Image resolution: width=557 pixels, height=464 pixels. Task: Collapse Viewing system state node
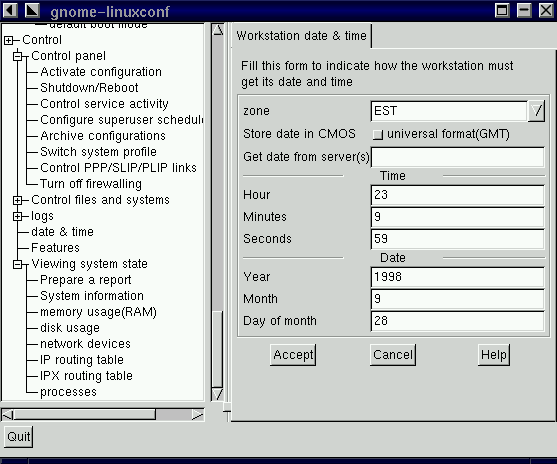click(17, 264)
